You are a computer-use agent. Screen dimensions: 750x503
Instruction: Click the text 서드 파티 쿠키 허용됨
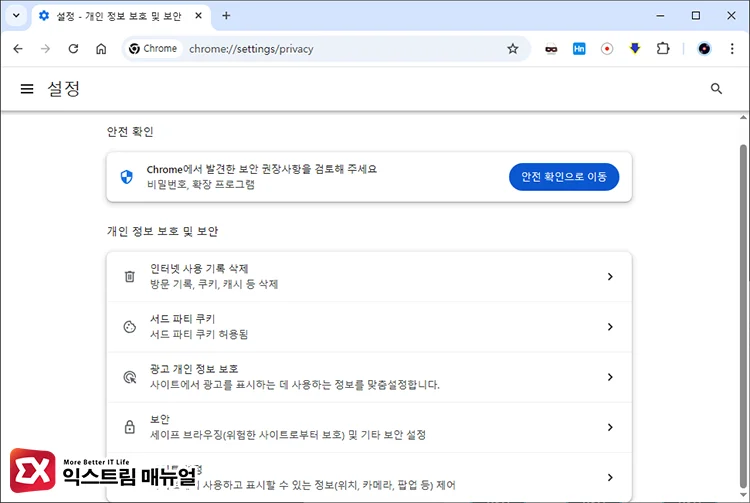coord(199,334)
